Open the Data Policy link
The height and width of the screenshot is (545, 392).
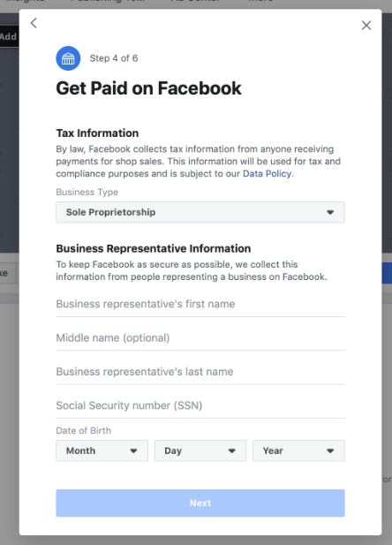(267, 174)
